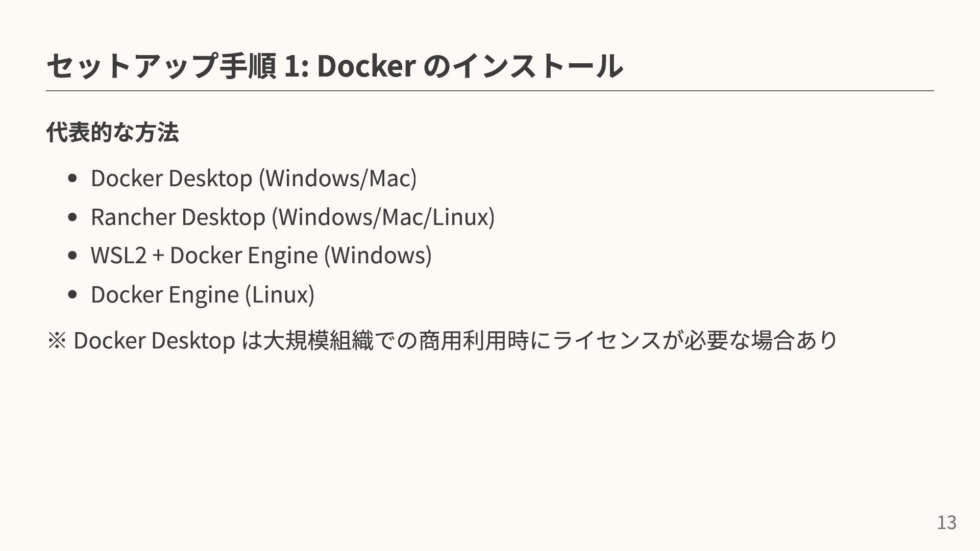Click the bullet dot before WSL2
Image resolution: width=980 pixels, height=551 pixels.
point(72,256)
